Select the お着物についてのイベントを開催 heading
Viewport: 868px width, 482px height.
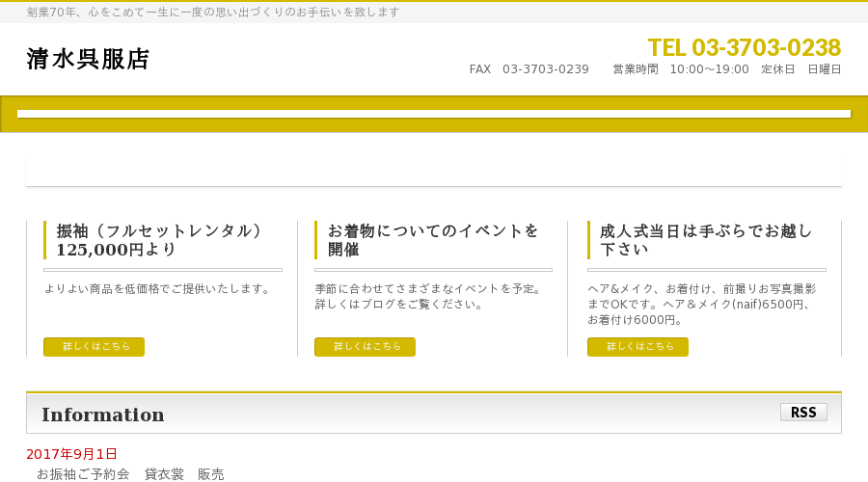433,240
